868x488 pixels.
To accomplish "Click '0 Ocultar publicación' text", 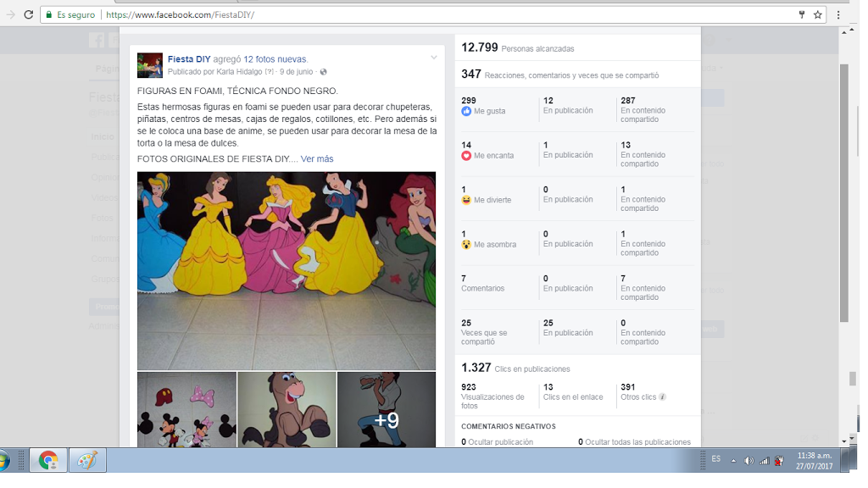I will pyautogui.click(x=497, y=442).
